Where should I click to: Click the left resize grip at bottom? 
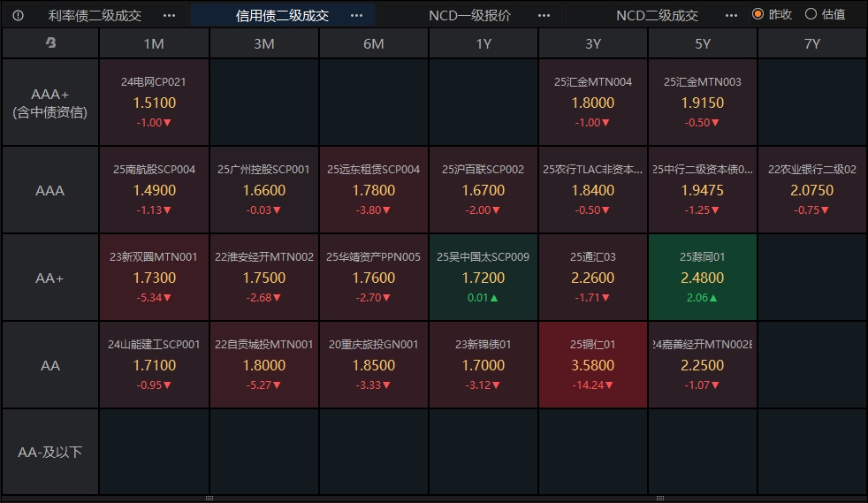209,499
